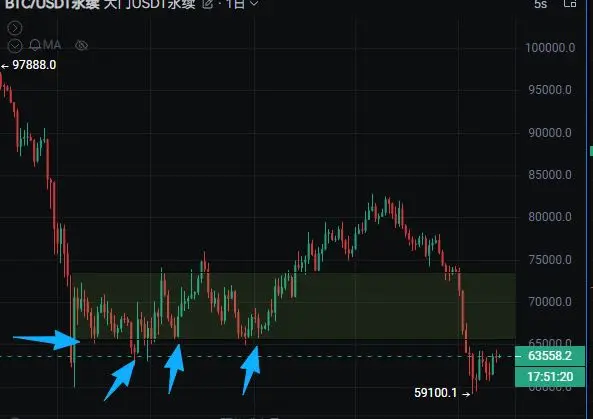
Task: Click the 85000.0 price axis label
Action: click(x=550, y=175)
